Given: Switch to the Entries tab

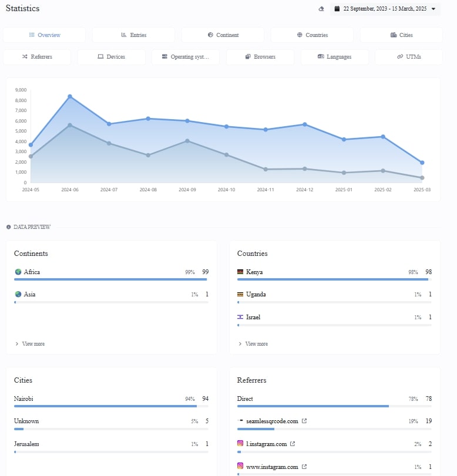Looking at the screenshot, I should [133, 35].
